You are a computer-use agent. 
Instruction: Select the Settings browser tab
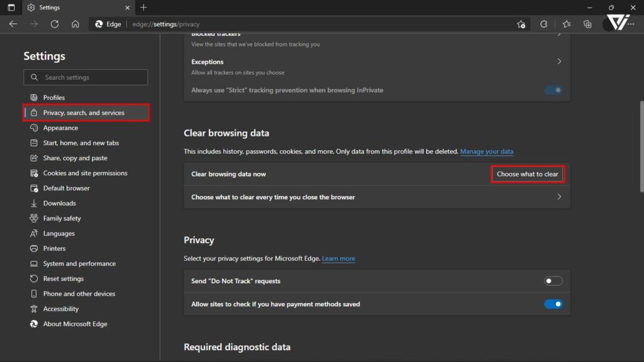pyautogui.click(x=78, y=8)
